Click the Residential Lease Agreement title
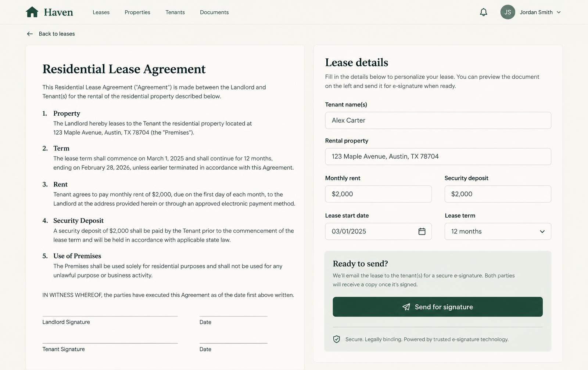Viewport: 588px width, 370px height. [x=124, y=69]
